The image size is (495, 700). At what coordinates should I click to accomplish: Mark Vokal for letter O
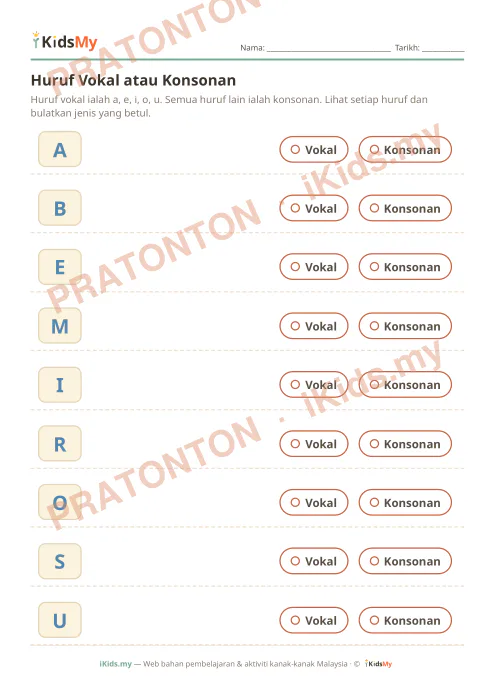point(314,502)
